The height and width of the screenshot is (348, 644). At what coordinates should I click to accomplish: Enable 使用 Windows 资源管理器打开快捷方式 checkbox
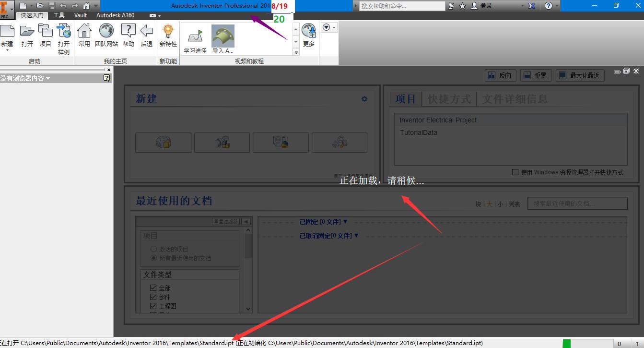pyautogui.click(x=515, y=172)
